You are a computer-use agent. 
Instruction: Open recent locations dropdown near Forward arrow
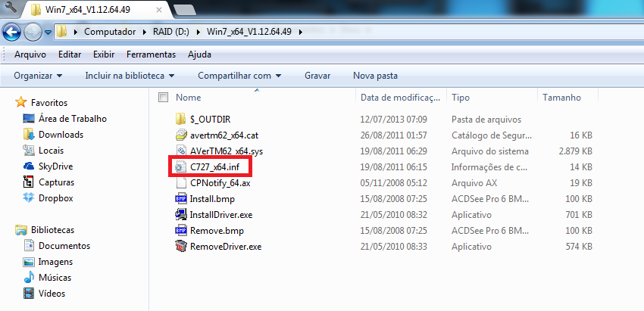(x=48, y=33)
